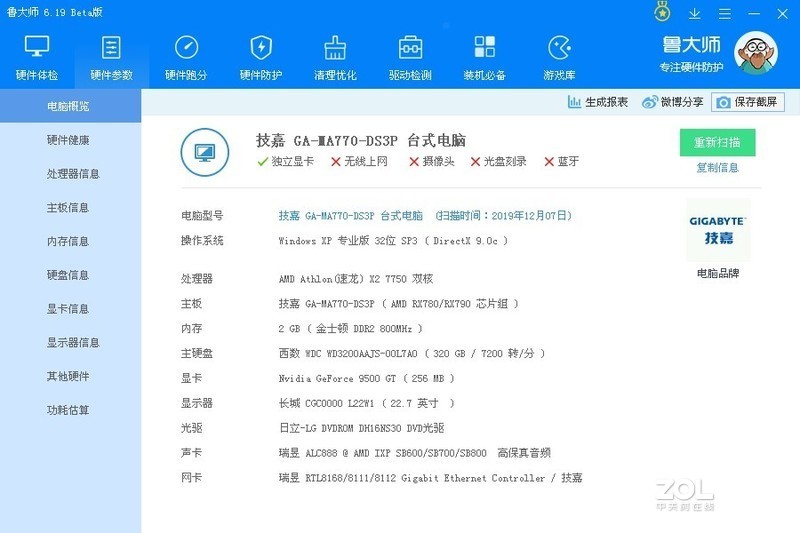
Task: Open 显卡信息 in the sidebar
Action: 68,309
